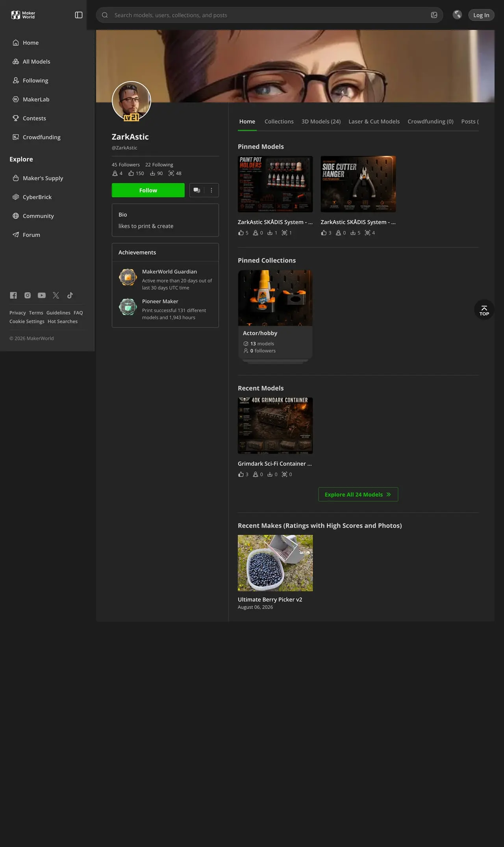Viewport: 504px width, 847px height.
Task: Switch to 3D Models (24) tab
Action: (321, 121)
